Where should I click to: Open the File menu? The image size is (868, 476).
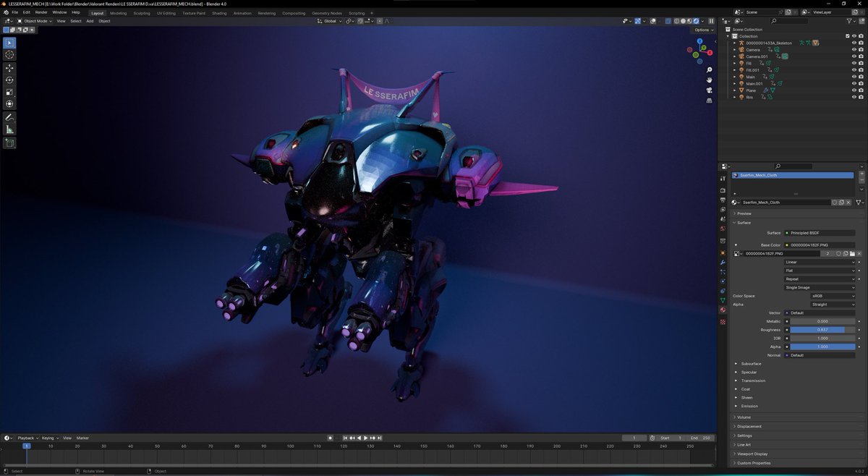coord(14,12)
